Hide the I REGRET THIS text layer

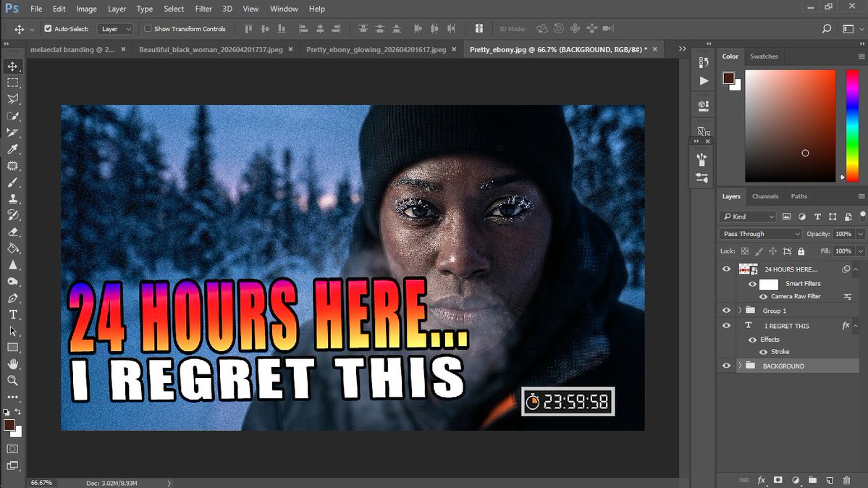click(726, 326)
